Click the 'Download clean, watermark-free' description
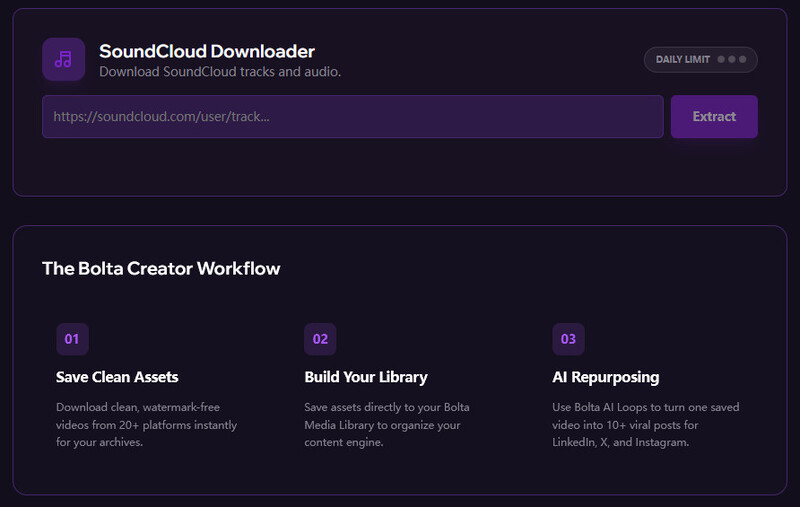Screen dimensions: 800x507 tap(146, 425)
